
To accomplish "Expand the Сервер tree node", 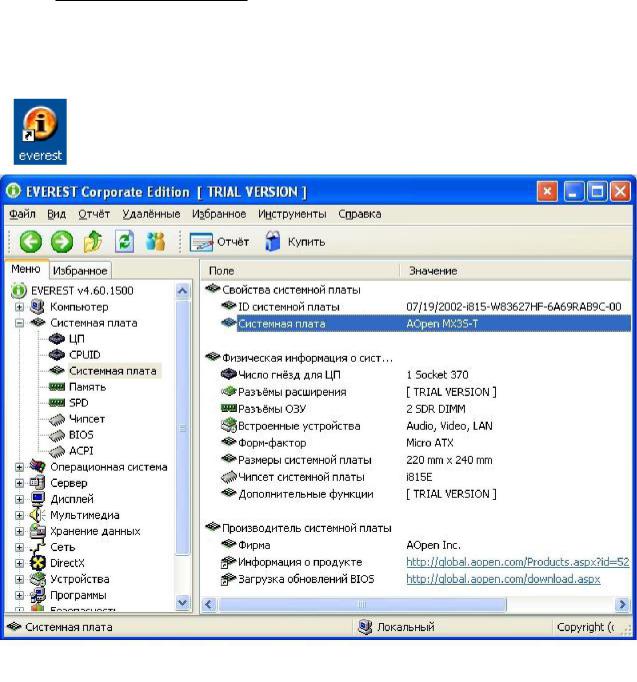I will 19,483.
